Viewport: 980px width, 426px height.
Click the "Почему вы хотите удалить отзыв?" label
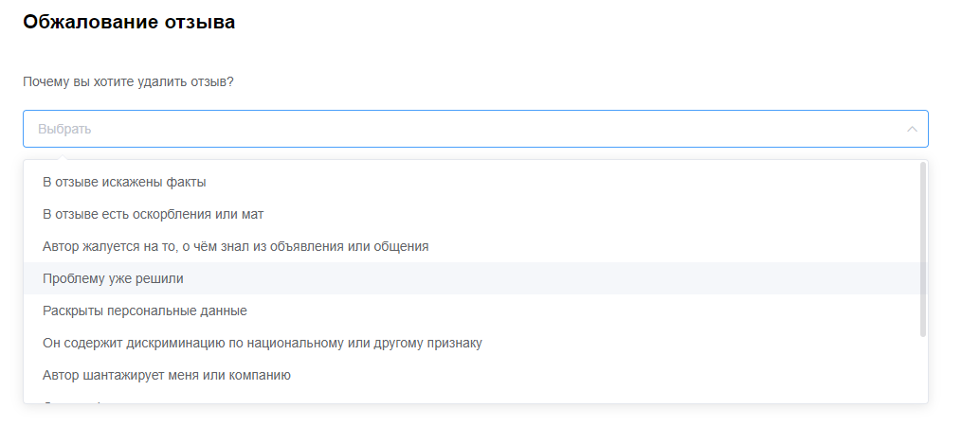[x=128, y=82]
